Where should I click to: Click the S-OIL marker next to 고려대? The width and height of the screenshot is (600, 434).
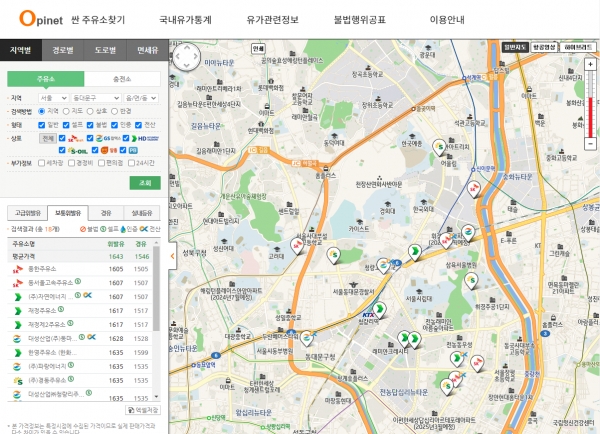(x=334, y=255)
